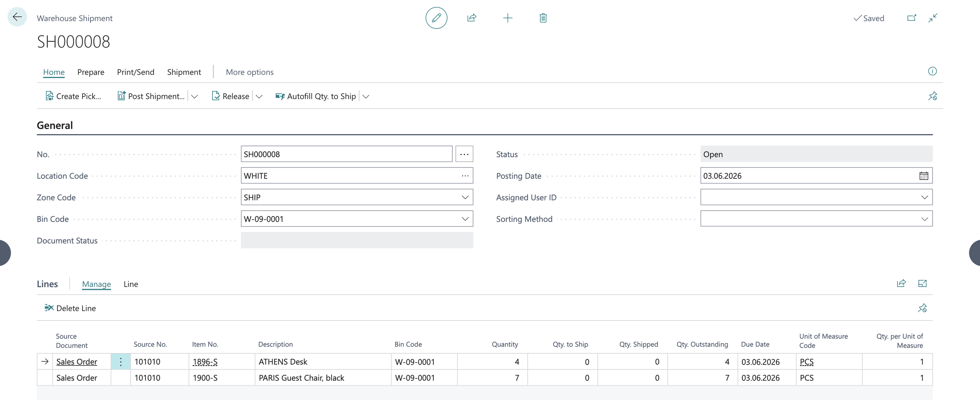The width and height of the screenshot is (980, 400).
Task: Expand the Lines section to full page
Action: pos(922,284)
